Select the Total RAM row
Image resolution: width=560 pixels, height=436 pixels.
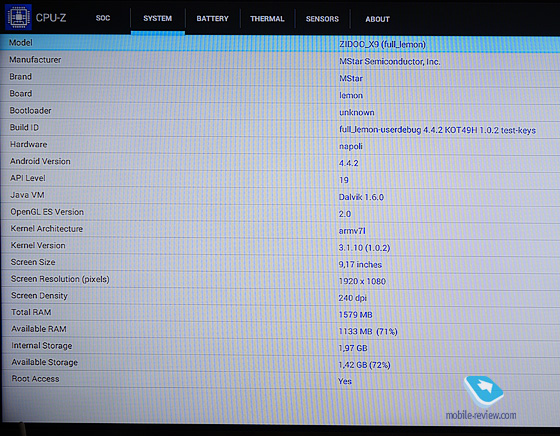[x=280, y=313]
